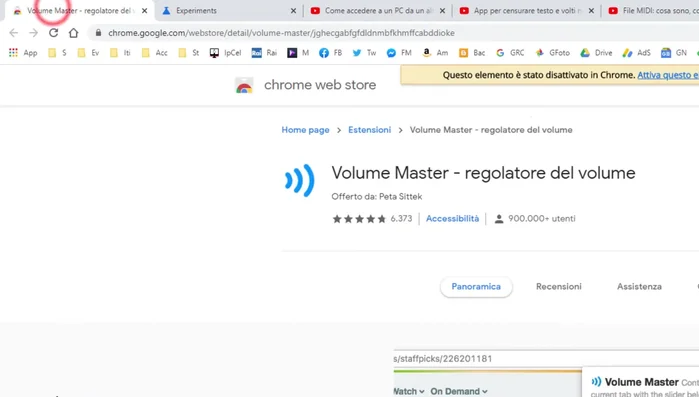Click the star rating 6.373

point(372,219)
